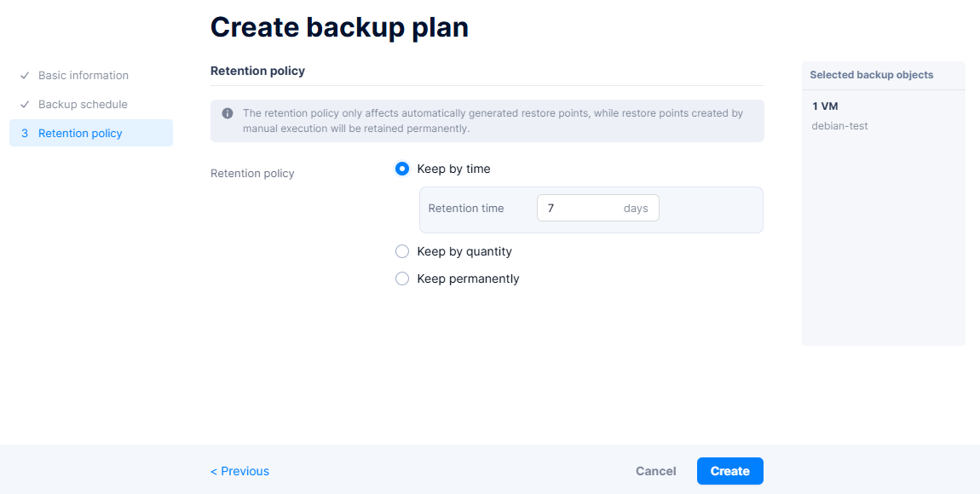Enable the Keep permanently radio option
The image size is (980, 494).
pyautogui.click(x=402, y=279)
